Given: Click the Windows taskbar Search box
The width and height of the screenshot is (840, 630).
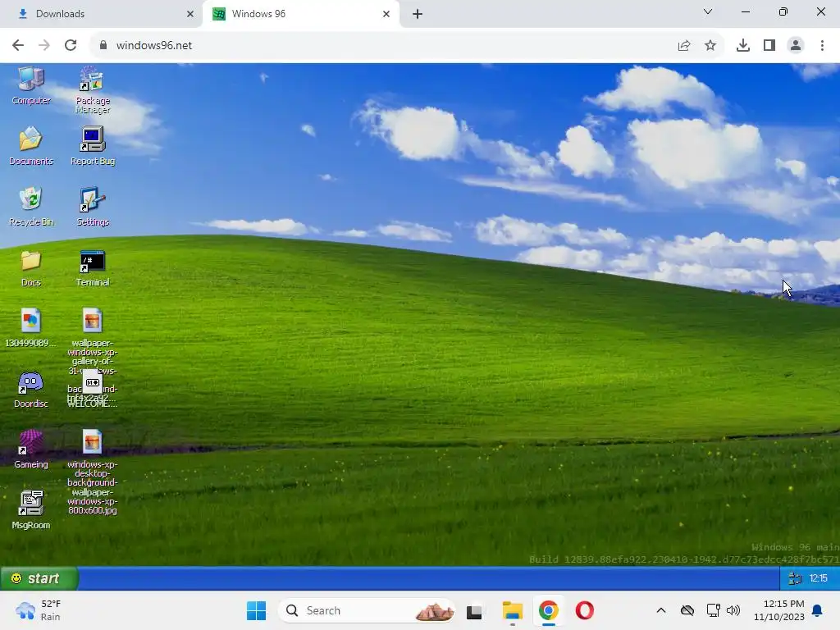Looking at the screenshot, I should (367, 610).
